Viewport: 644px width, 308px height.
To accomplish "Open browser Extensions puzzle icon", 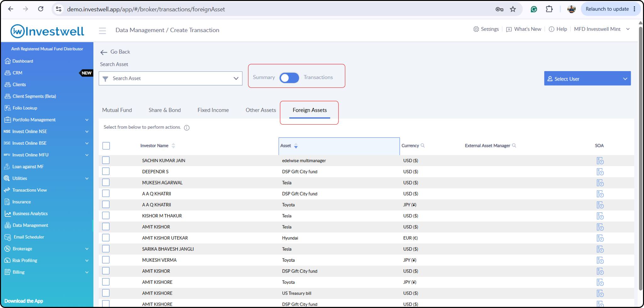I will (x=549, y=9).
